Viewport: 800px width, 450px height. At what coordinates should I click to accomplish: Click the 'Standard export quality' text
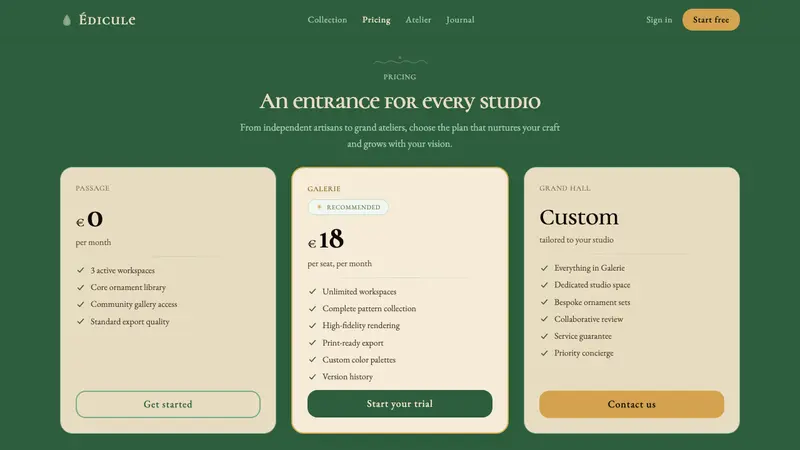(130, 321)
